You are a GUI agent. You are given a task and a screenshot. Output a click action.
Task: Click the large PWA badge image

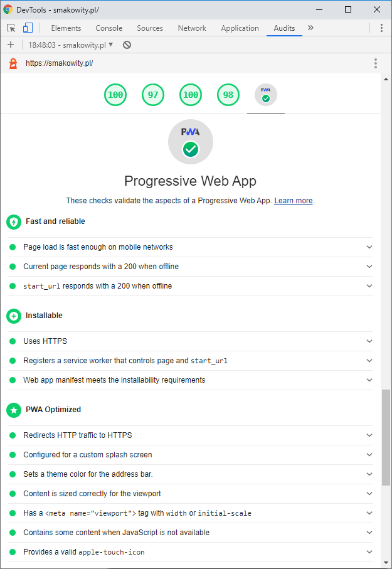tap(190, 142)
